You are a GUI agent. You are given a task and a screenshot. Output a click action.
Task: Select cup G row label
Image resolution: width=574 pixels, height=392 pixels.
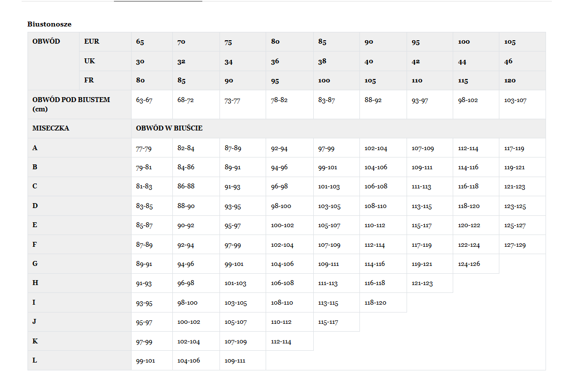coord(35,264)
